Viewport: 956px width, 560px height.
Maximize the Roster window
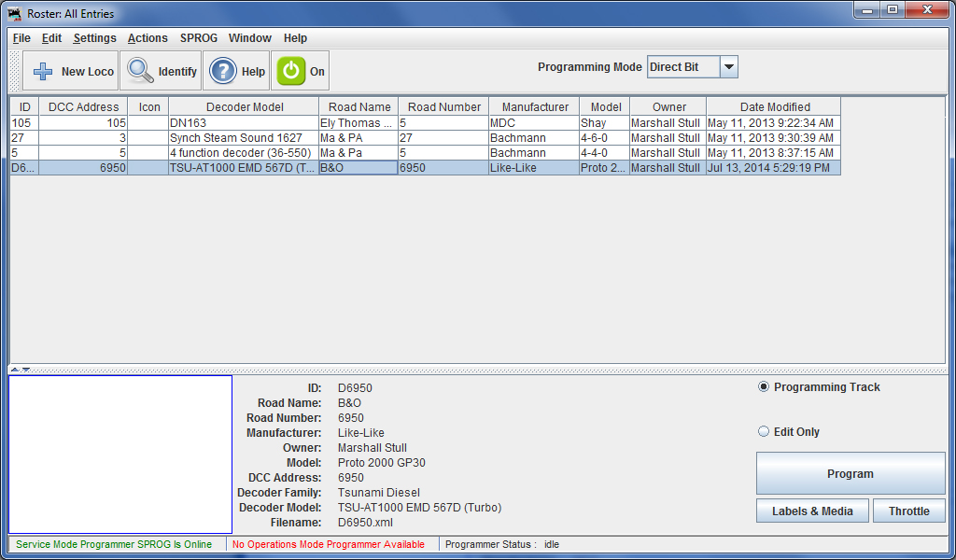click(x=892, y=9)
